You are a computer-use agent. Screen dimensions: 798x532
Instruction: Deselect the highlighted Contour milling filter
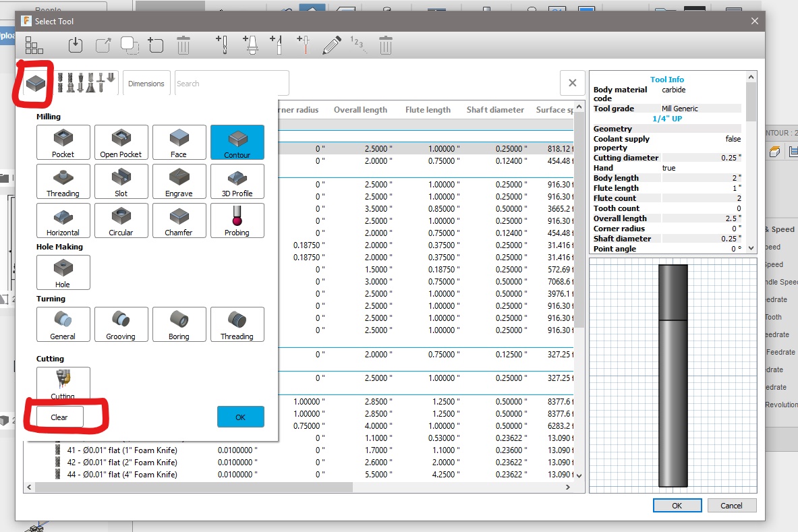(237, 142)
